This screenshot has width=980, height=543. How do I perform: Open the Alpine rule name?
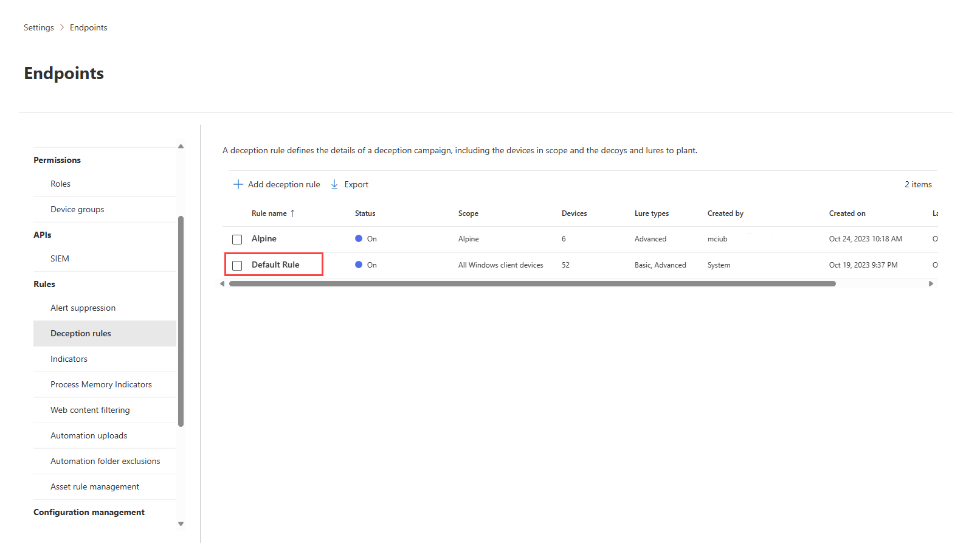tap(264, 238)
